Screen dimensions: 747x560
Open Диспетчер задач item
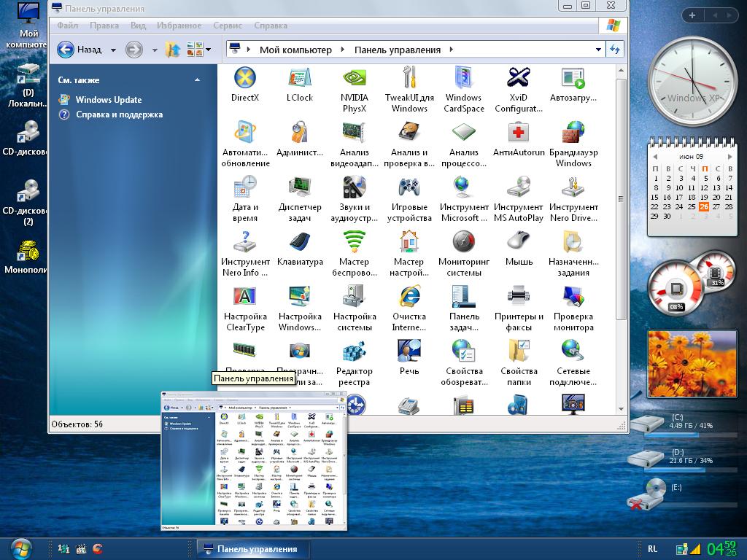(300, 199)
